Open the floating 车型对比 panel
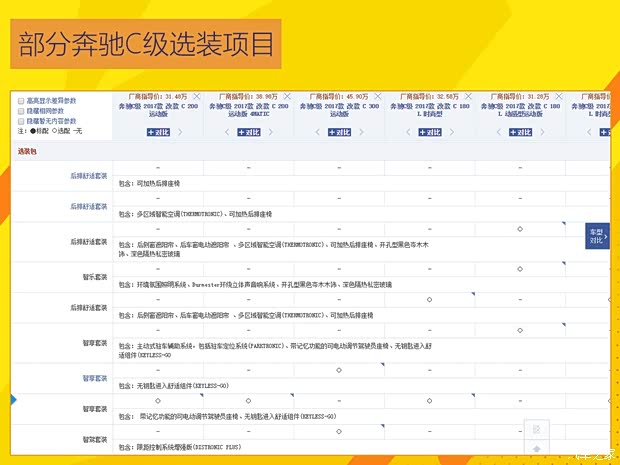Screen dimensions: 620x465 coord(597,236)
